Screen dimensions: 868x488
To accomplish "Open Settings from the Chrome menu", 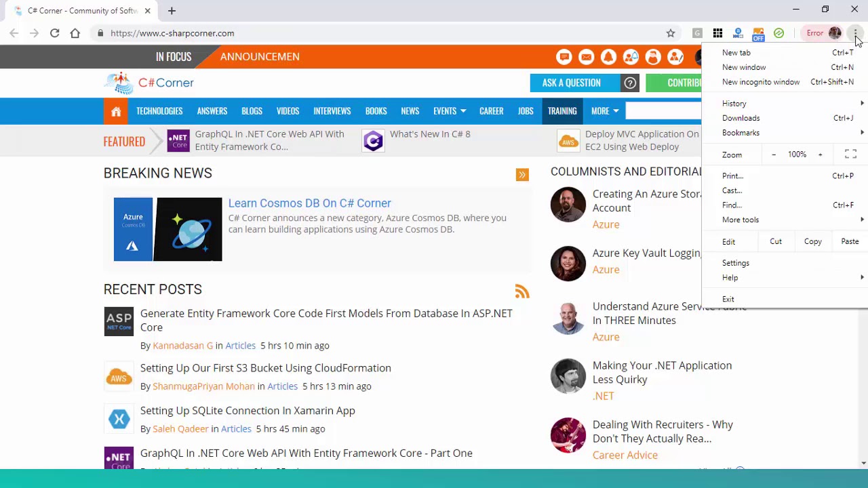I will pyautogui.click(x=736, y=263).
